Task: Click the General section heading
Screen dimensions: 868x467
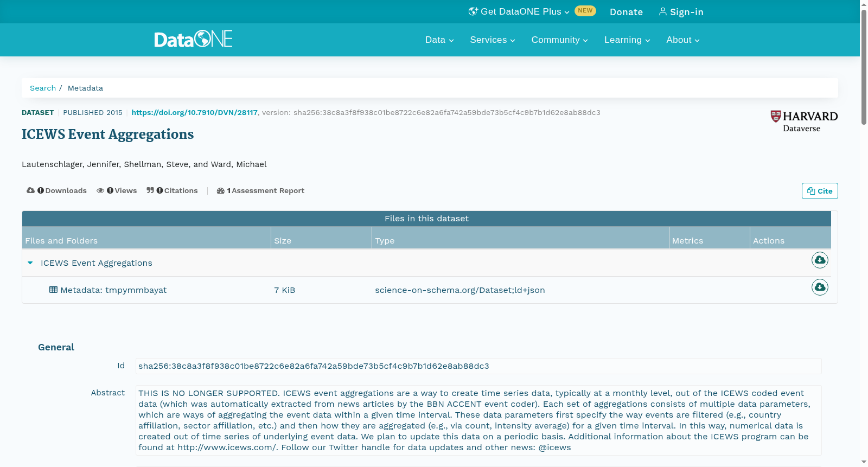Action: click(56, 347)
